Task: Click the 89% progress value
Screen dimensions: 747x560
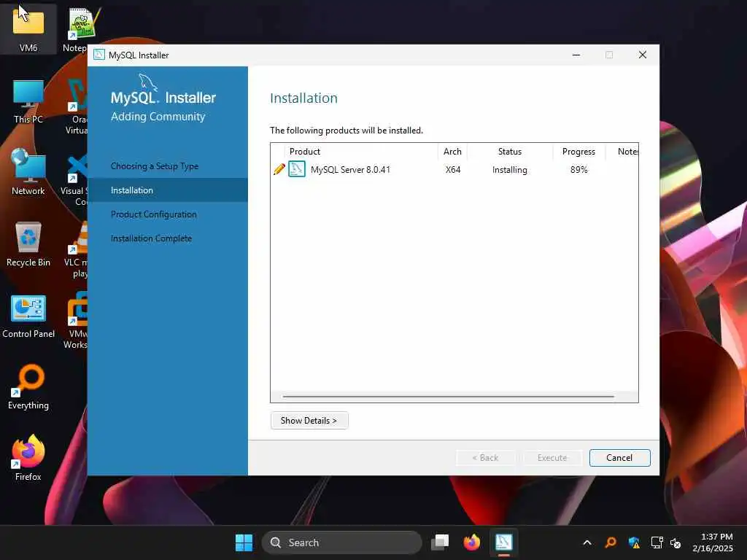Action: (x=578, y=169)
